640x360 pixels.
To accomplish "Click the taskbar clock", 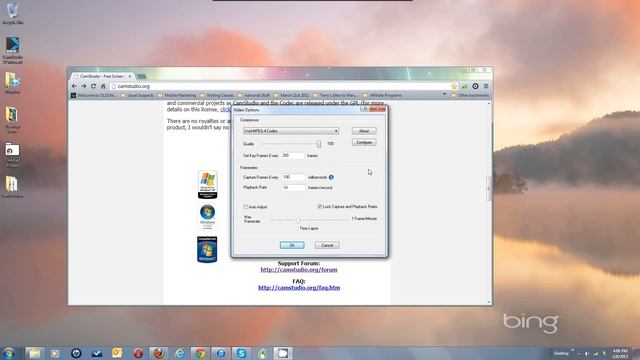I will 620,353.
